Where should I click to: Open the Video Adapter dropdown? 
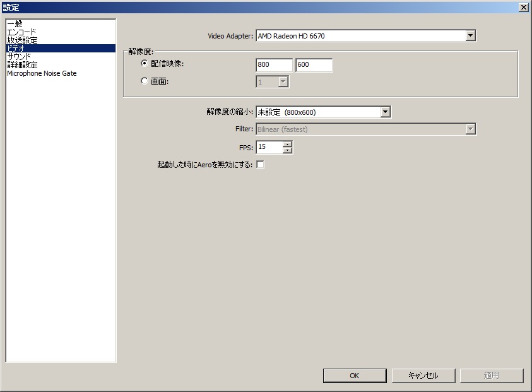click(366, 35)
